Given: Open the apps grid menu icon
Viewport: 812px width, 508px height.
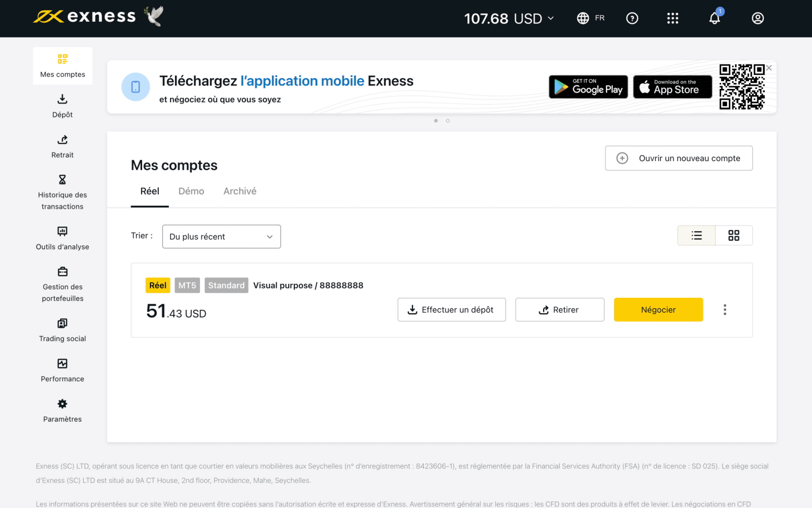Looking at the screenshot, I should click(x=672, y=18).
